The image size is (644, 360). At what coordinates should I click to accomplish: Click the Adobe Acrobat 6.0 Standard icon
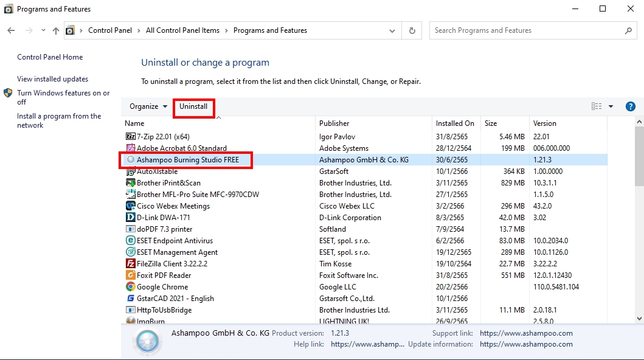[131, 148]
